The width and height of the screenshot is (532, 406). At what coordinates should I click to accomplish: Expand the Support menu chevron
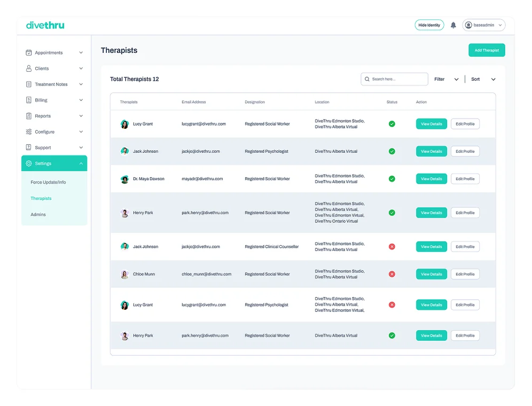pos(81,147)
